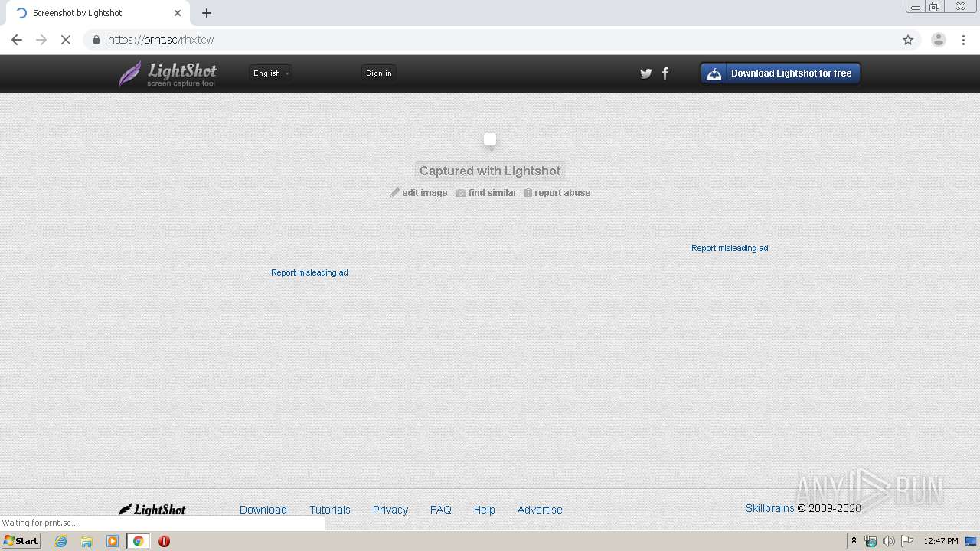Viewport: 980px width, 551px height.
Task: Click the Sign in button
Action: (x=379, y=73)
